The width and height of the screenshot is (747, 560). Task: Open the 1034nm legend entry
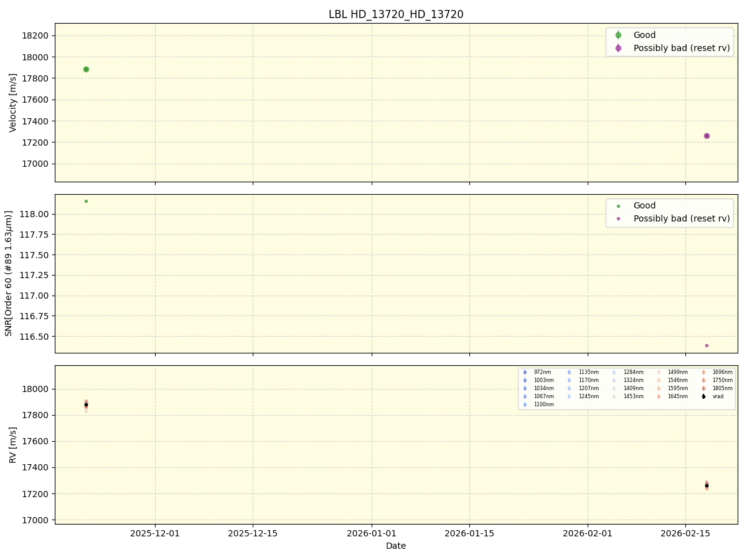tap(526, 387)
